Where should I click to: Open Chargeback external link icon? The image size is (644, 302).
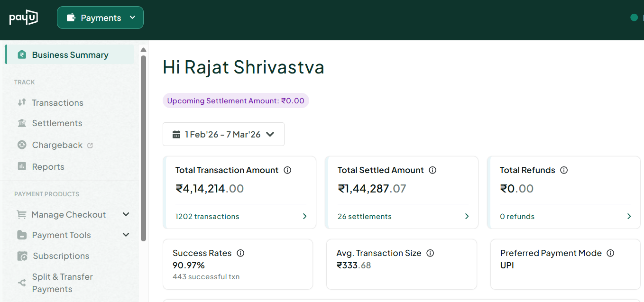pos(90,146)
